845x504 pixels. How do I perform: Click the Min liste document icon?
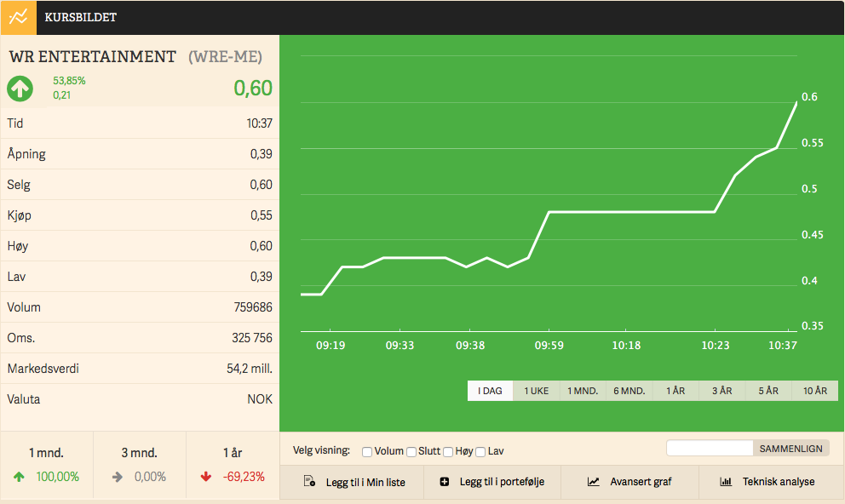click(x=309, y=481)
